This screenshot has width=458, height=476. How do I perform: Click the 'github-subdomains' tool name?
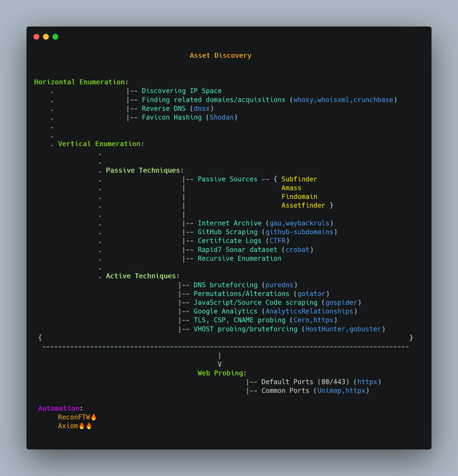tap(299, 232)
